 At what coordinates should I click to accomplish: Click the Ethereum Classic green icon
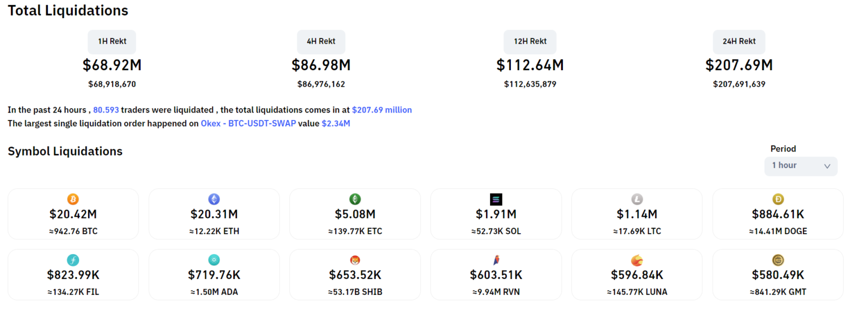(355, 199)
